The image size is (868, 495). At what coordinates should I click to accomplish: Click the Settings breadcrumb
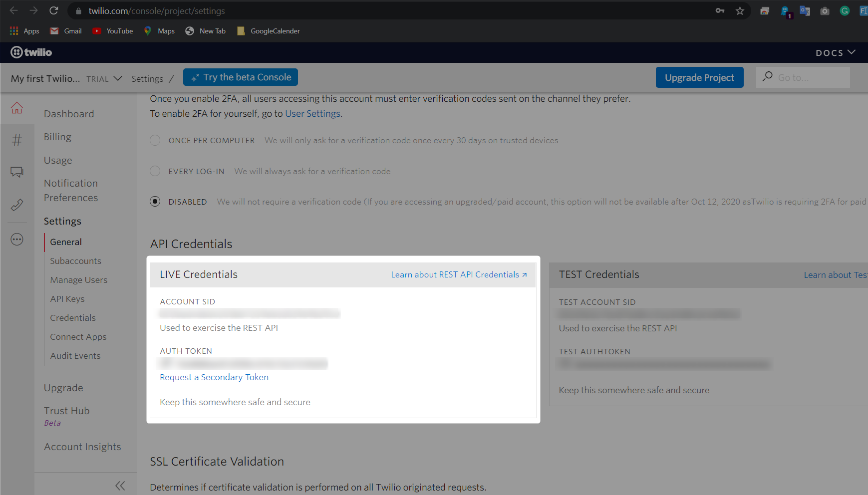tap(147, 79)
